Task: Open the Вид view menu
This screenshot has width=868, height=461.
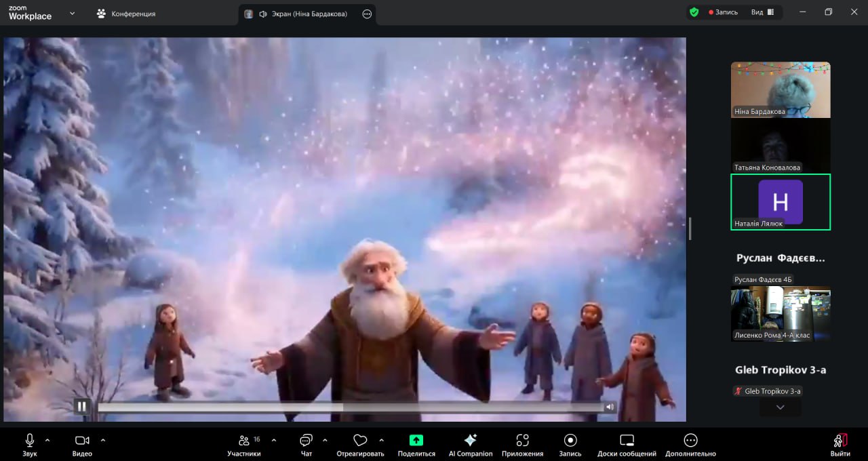Action: 762,12
